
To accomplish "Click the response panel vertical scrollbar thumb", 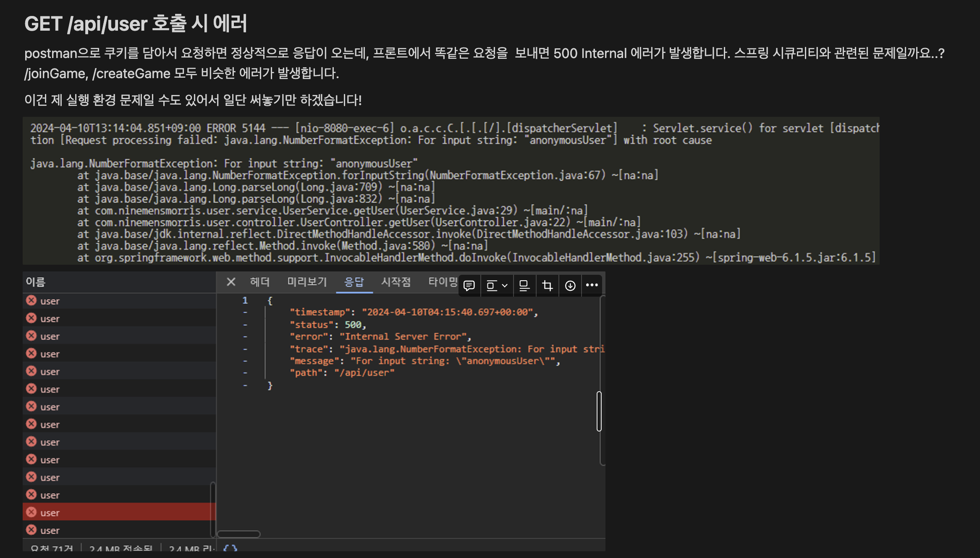I will click(599, 411).
